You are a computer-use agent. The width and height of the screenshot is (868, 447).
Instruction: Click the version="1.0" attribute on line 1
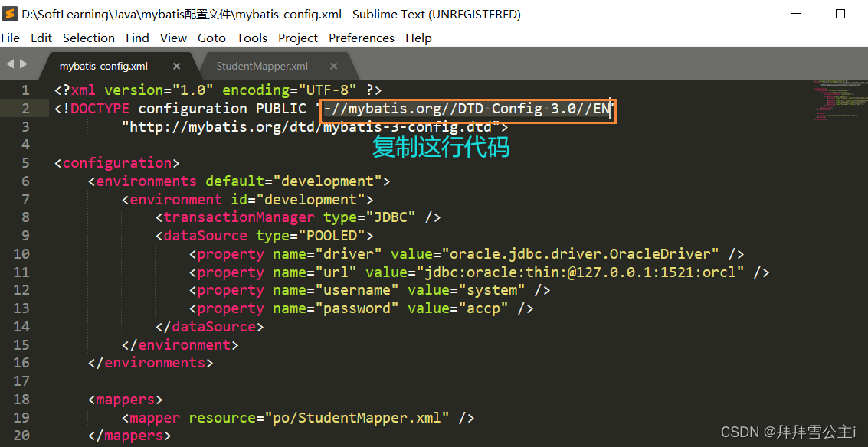coord(159,90)
